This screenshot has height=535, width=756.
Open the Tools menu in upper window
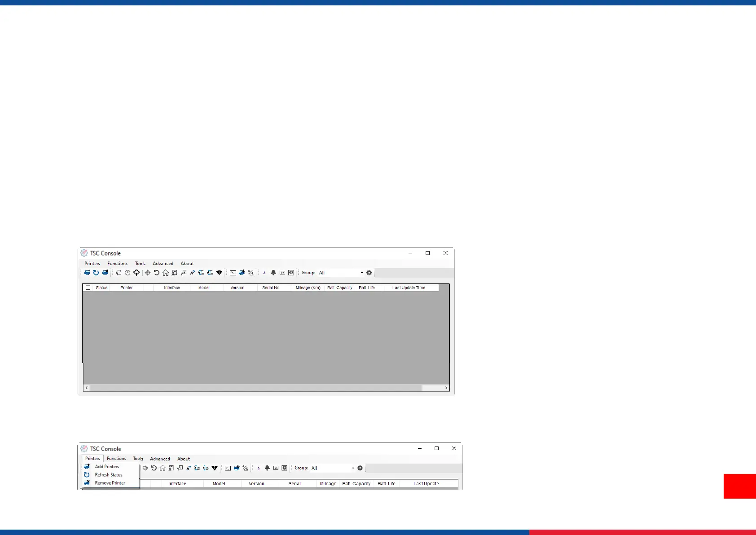pyautogui.click(x=140, y=264)
